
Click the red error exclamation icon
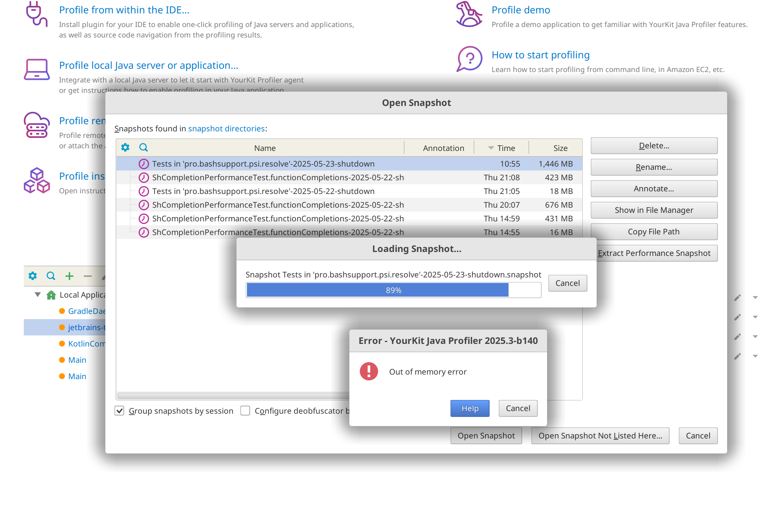[369, 371]
